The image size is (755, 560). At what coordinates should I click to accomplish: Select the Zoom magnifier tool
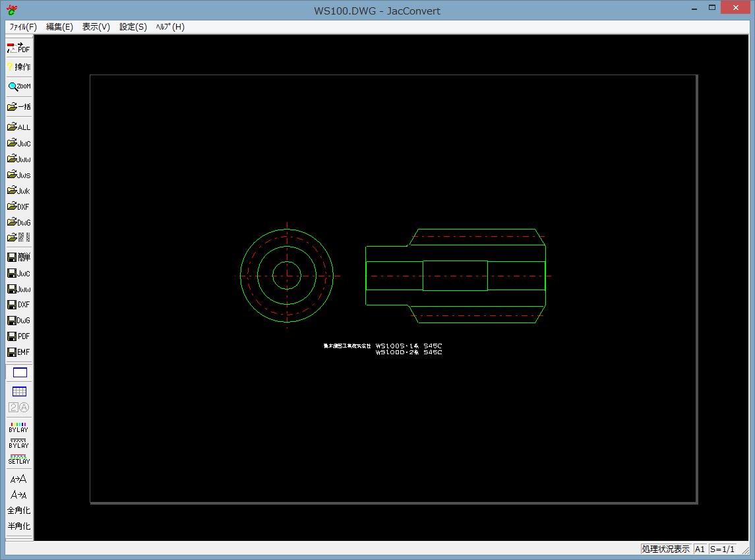18,86
